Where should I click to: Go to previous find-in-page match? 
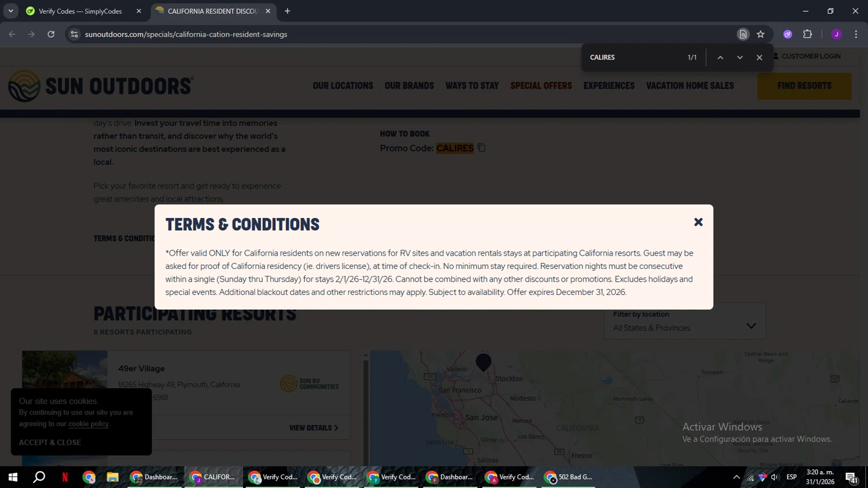(x=720, y=57)
